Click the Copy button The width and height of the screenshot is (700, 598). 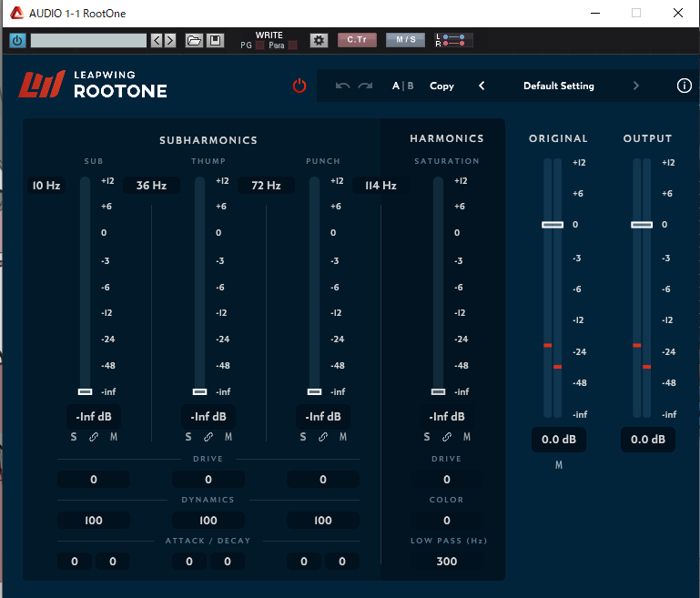coord(441,86)
